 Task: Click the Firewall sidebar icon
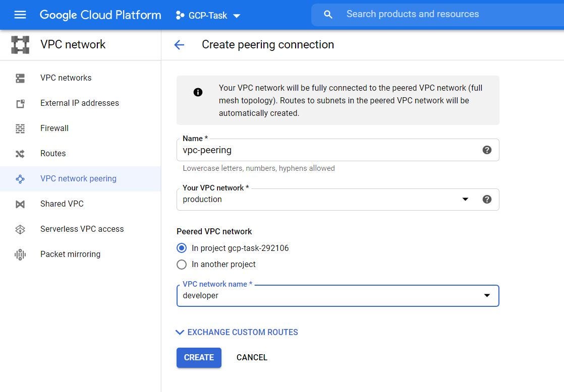click(x=20, y=128)
